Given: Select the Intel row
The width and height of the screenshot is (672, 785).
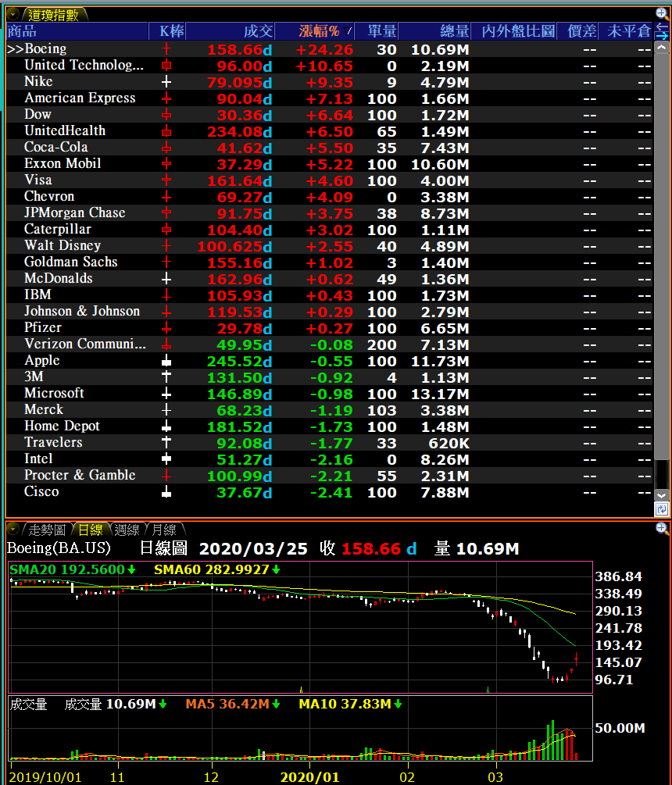Looking at the screenshot, I should (x=330, y=459).
